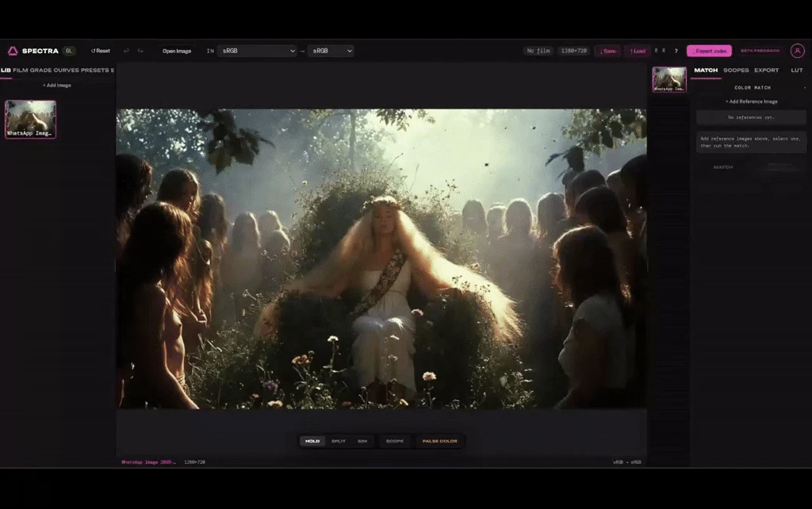The width and height of the screenshot is (812, 509).
Task: Switch to the LIB tab
Action: pyautogui.click(x=6, y=70)
